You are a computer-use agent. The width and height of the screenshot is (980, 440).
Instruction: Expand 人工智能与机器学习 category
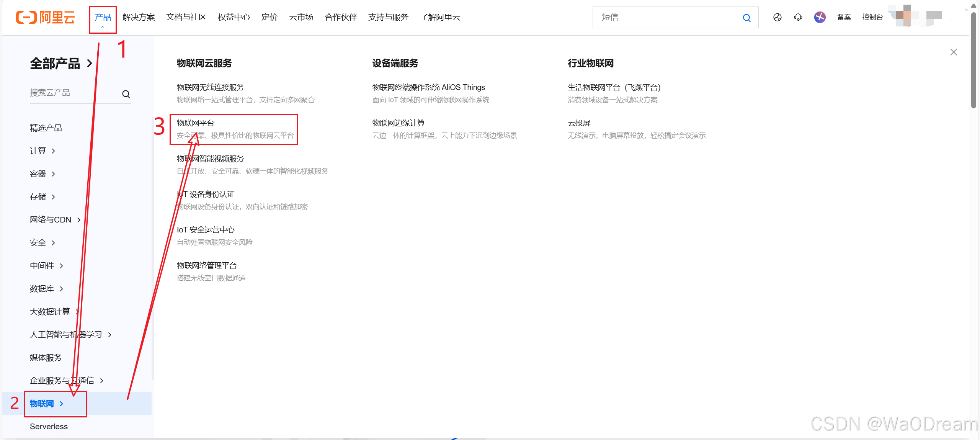coord(71,335)
